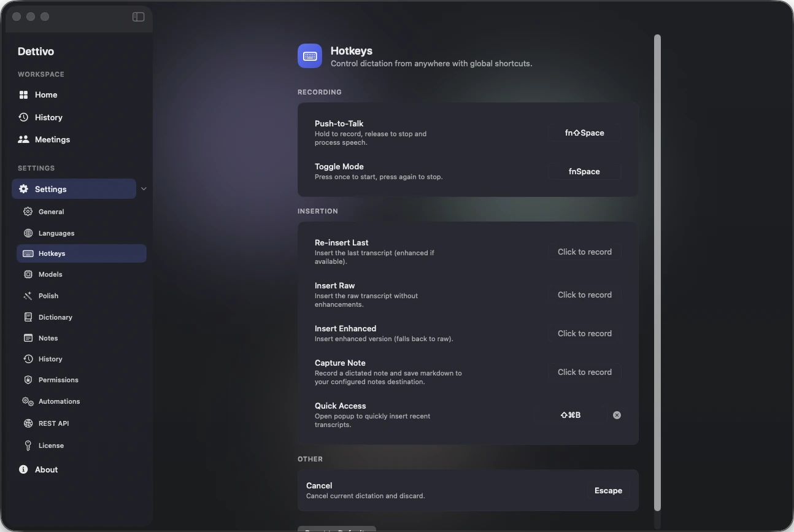Click the Models chip icon

point(28,274)
